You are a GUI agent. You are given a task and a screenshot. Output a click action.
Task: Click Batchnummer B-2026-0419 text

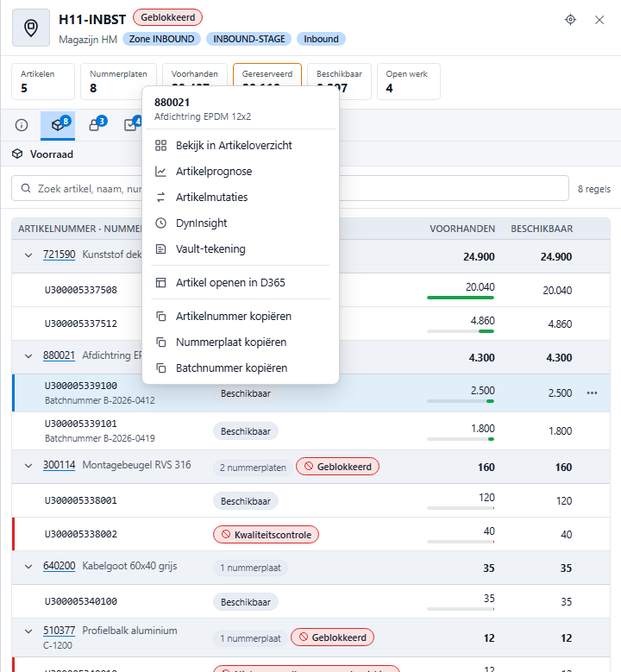(x=100, y=438)
